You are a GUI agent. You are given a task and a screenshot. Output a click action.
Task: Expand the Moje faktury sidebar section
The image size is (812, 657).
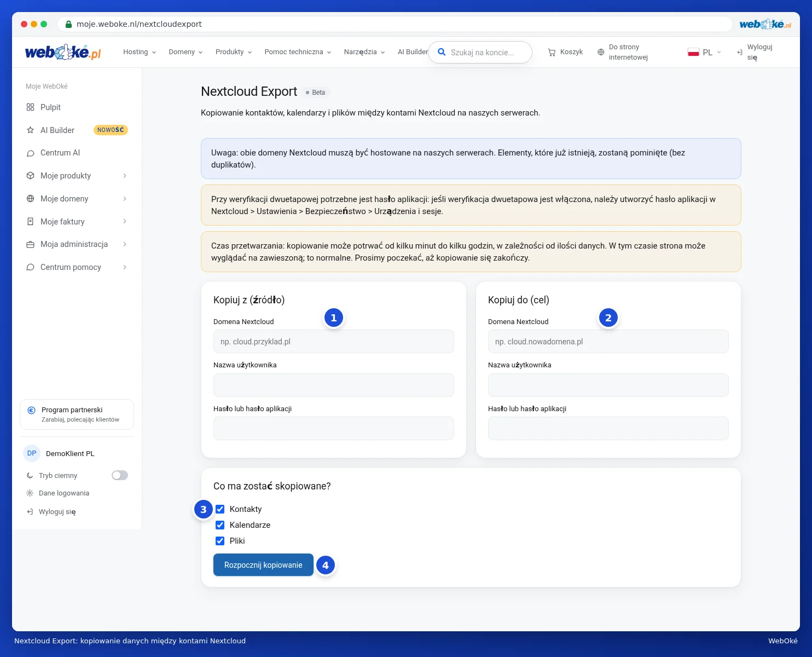point(125,222)
